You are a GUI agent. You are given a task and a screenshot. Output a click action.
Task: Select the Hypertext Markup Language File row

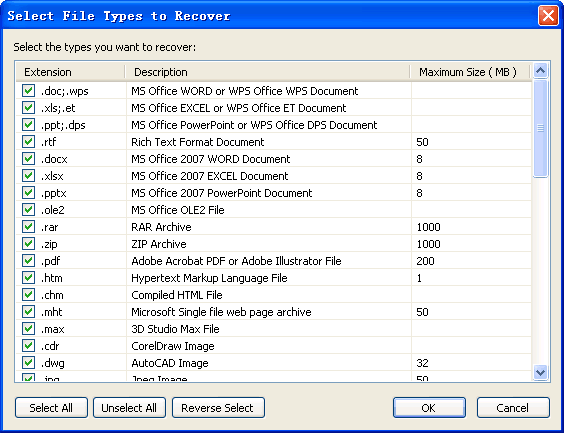click(273, 278)
